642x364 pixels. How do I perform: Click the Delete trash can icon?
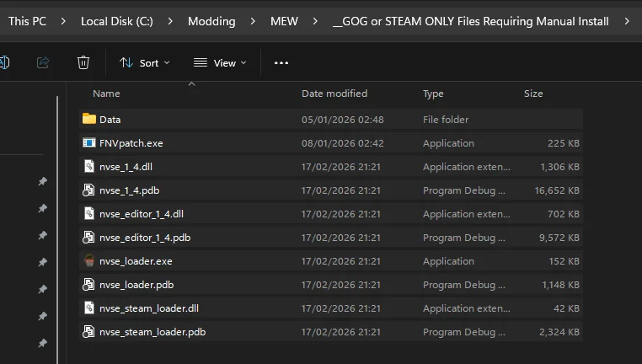click(x=83, y=62)
